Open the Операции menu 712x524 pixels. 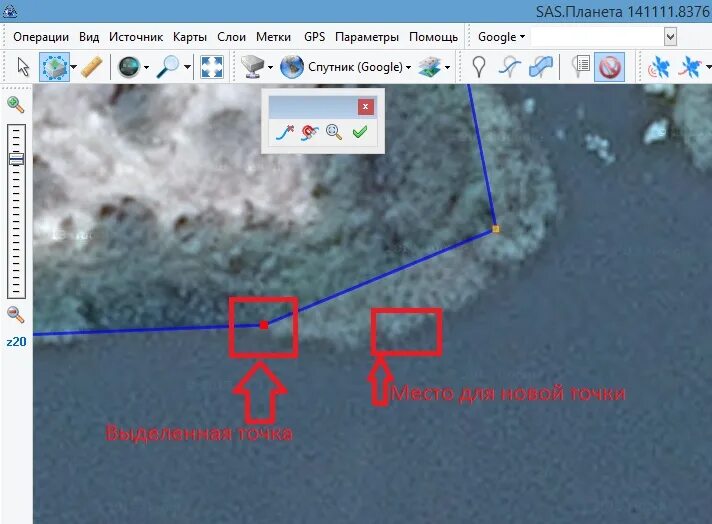[41, 37]
